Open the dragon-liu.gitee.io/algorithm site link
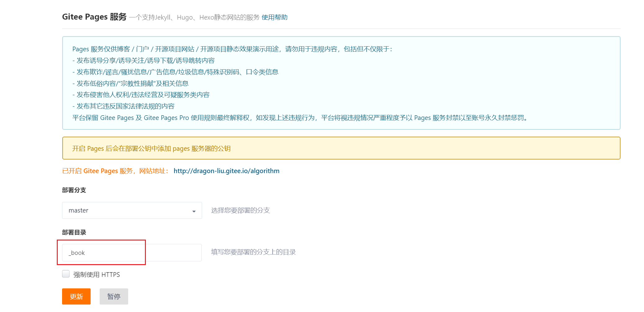The image size is (644, 312). [226, 171]
